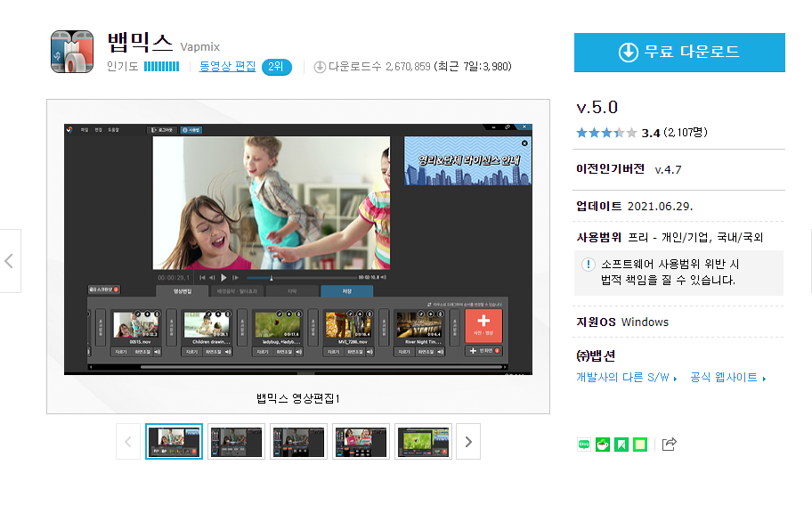
Task: Share to Naver Cafe icon
Action: coord(603,445)
